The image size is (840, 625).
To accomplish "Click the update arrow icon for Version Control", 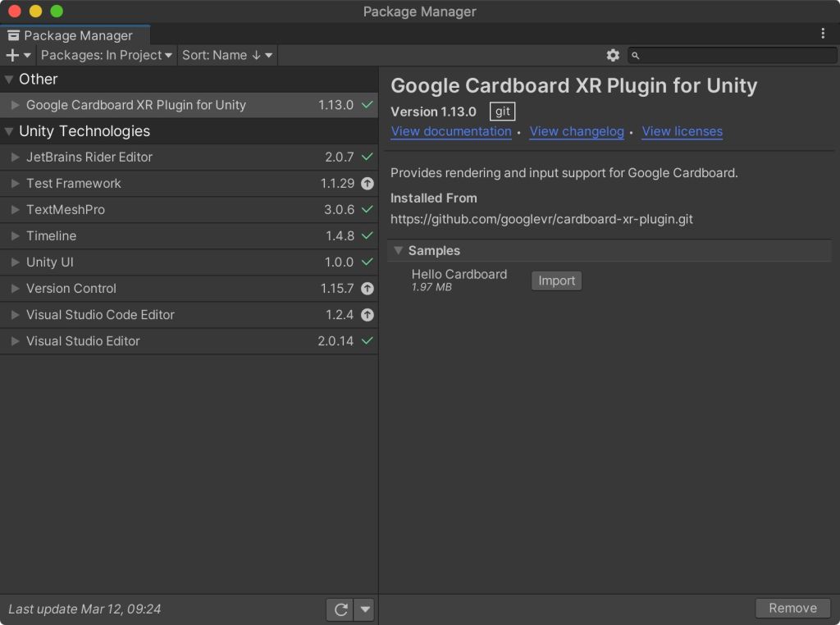I will coord(367,289).
